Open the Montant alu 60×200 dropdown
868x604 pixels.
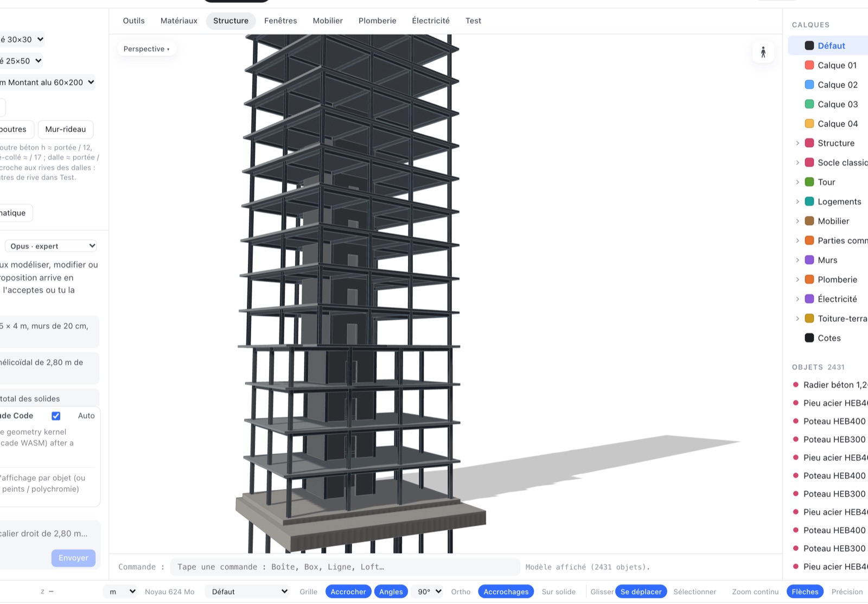[47, 82]
